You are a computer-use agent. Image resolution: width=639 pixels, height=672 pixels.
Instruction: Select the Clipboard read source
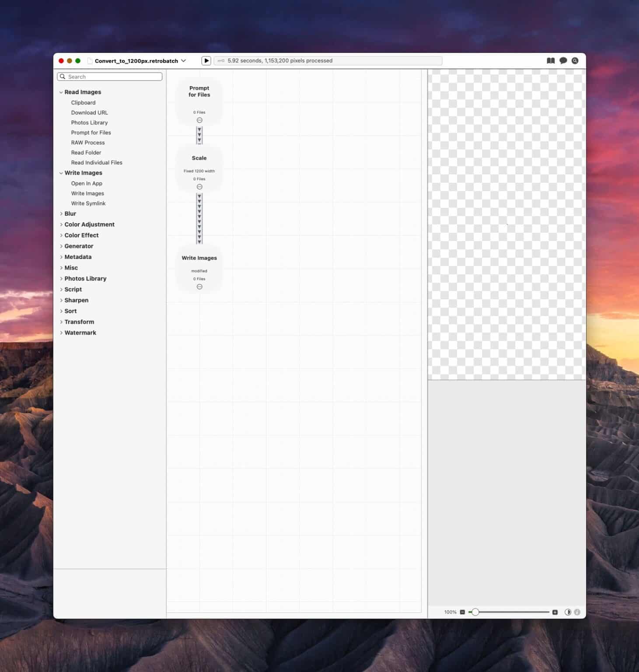[83, 102]
